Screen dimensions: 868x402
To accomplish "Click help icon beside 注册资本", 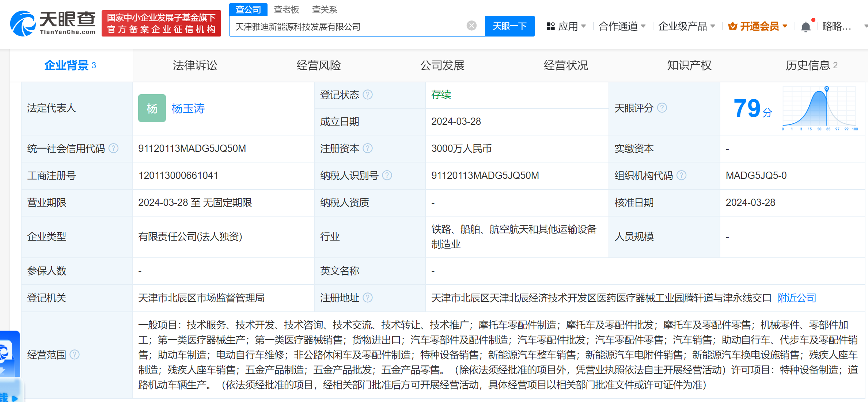I will [368, 149].
